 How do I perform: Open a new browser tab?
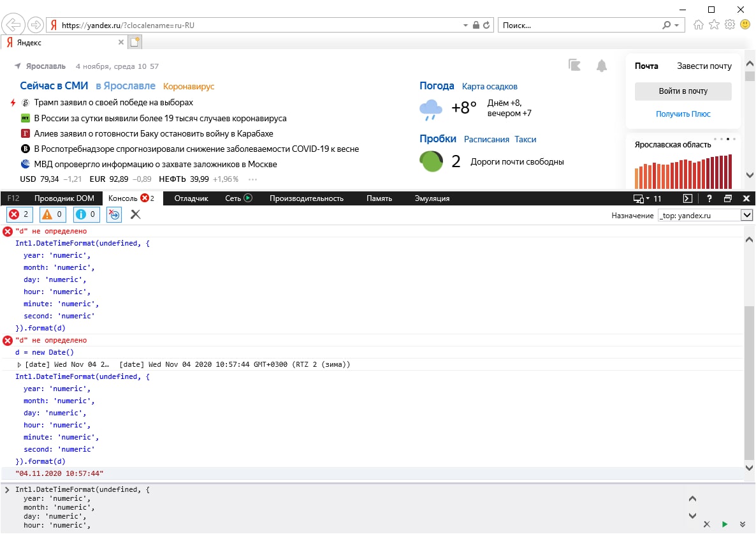pyautogui.click(x=135, y=42)
